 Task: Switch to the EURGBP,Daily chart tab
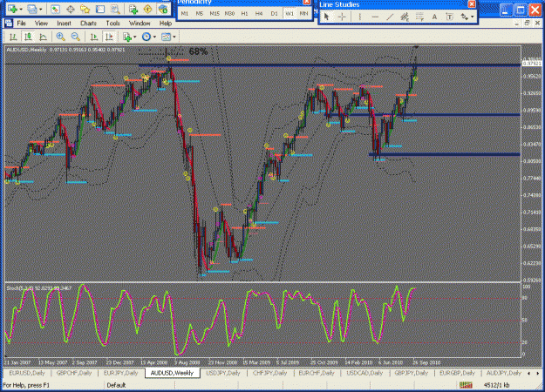point(457,373)
